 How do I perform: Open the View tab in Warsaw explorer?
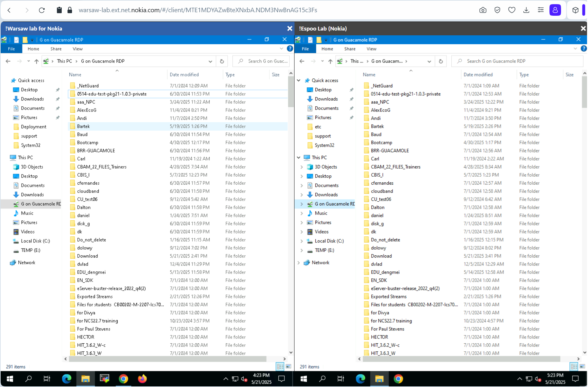pos(77,49)
